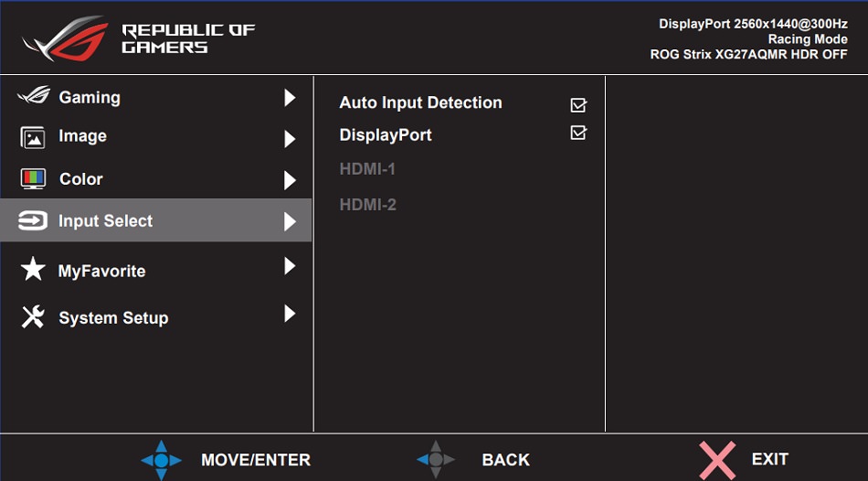868x481 pixels.
Task: Click the System Setup wrench icon
Action: pos(33,316)
